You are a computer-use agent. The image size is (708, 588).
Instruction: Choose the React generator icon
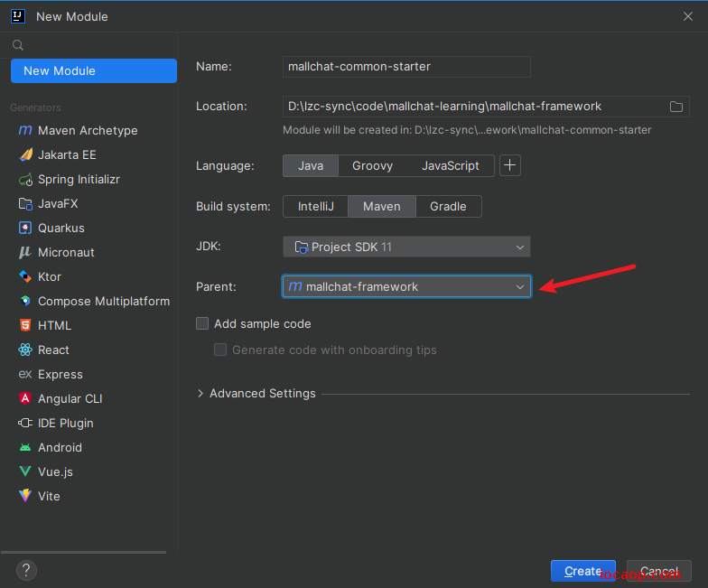point(25,350)
